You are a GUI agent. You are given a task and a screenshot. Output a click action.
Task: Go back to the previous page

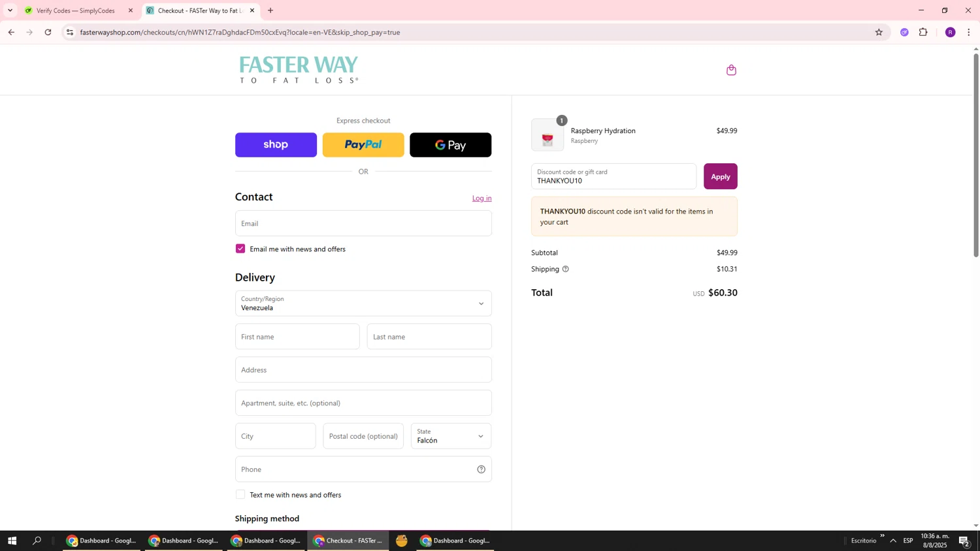coord(11,32)
